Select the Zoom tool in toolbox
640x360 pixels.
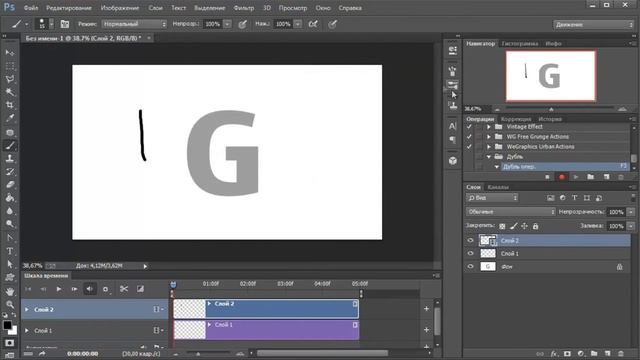pos(10,304)
